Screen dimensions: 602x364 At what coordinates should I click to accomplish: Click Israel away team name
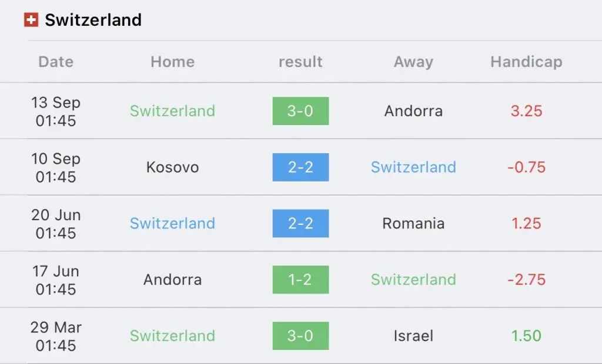click(x=413, y=336)
